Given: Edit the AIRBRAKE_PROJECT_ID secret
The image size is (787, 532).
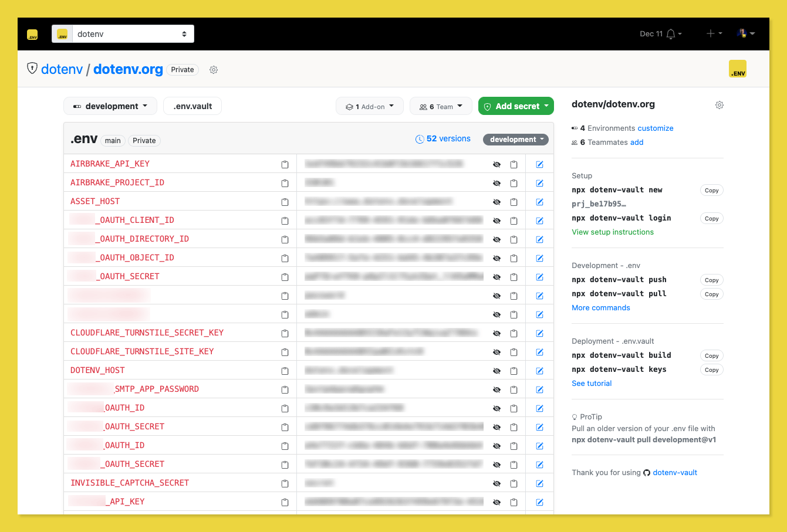Looking at the screenshot, I should pyautogui.click(x=540, y=184).
